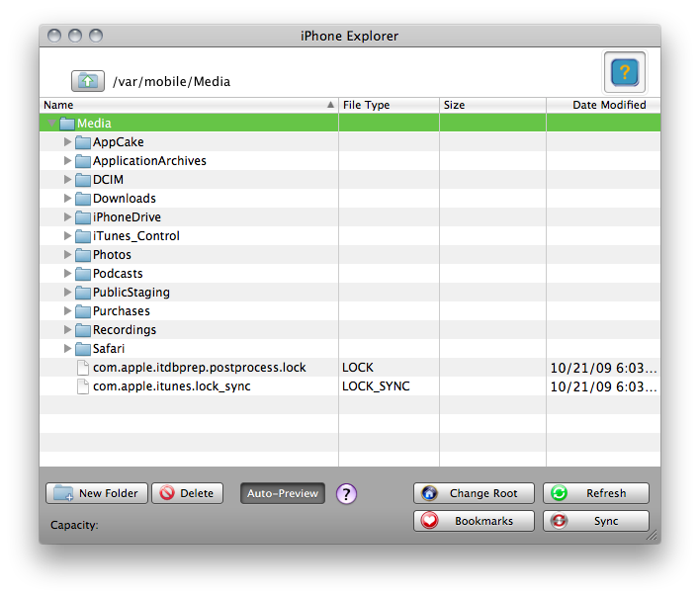Click the postprocess.lock row's modified date
Image resolution: width=700 pixels, height=598 pixels.
pos(603,368)
